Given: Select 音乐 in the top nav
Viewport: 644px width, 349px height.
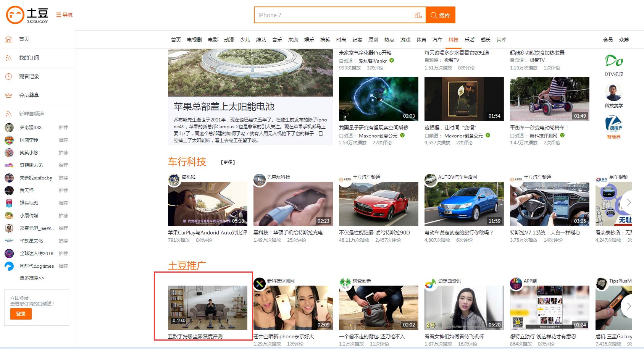Looking at the screenshot, I should click(x=277, y=40).
